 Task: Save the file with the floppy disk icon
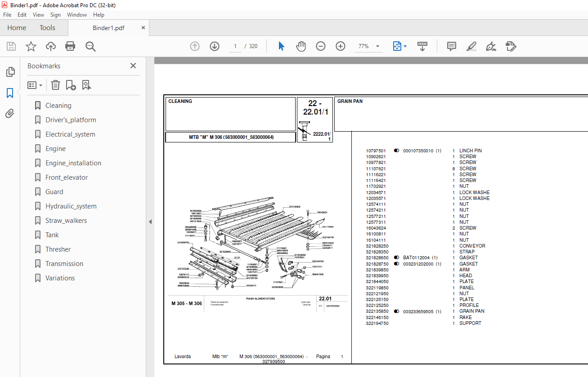coord(11,46)
